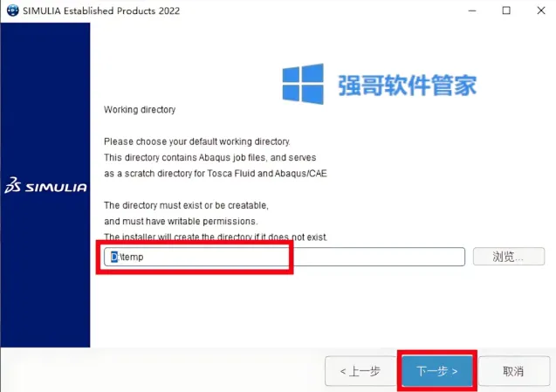Maximize the SIMULIA installer window
Viewport: 556px width, 392px height.
pyautogui.click(x=506, y=10)
